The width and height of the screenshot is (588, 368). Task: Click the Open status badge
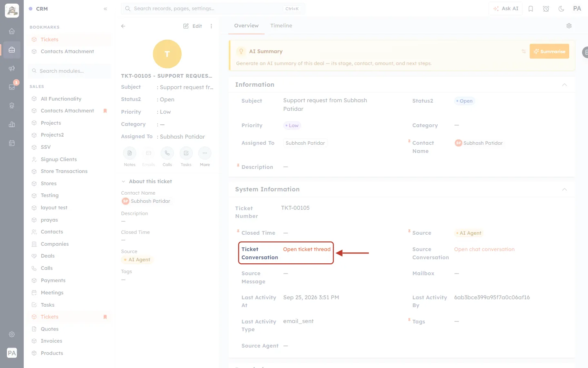coord(465,101)
